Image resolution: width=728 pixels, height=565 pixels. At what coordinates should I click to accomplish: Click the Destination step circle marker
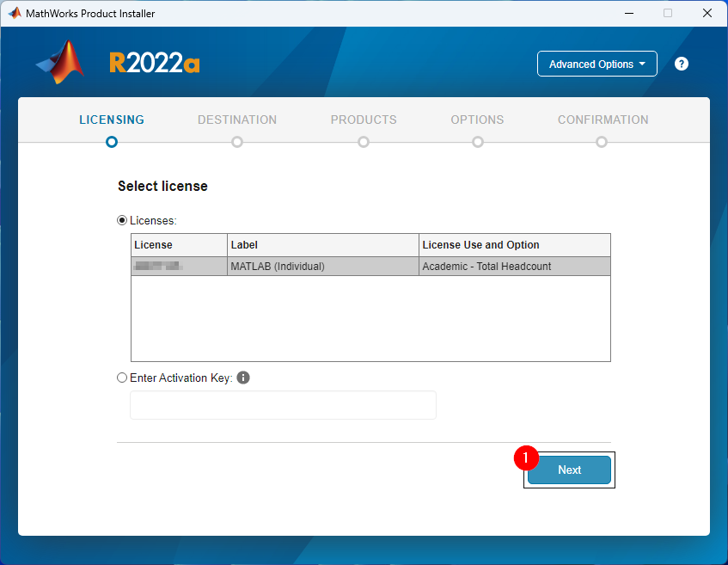[237, 142]
